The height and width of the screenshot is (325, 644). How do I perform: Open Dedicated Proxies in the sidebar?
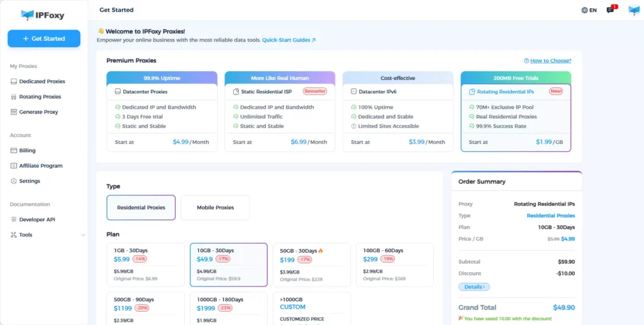click(x=42, y=82)
